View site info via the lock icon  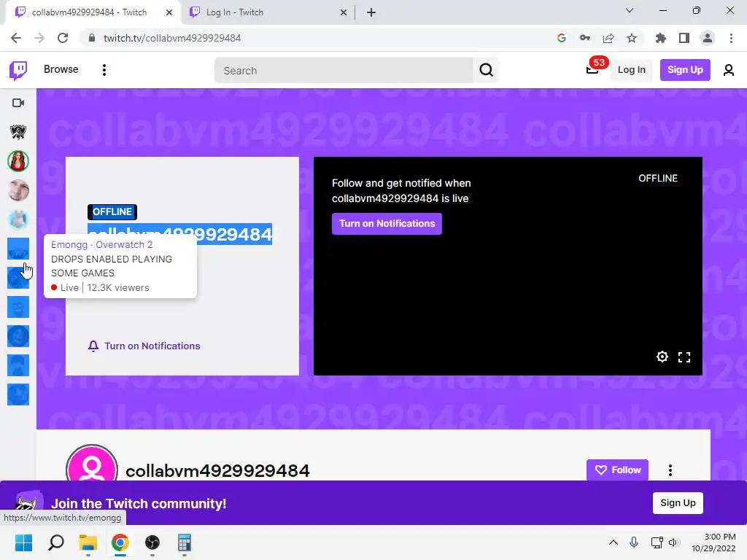(91, 38)
